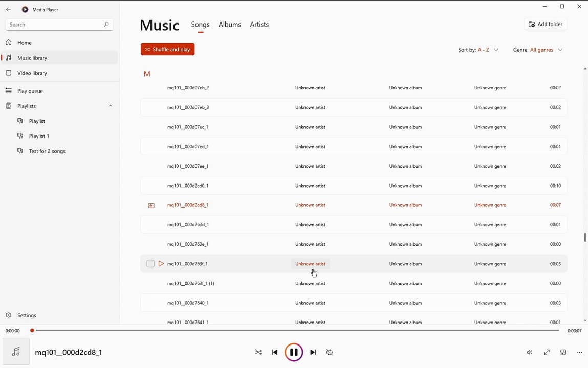Click the Music library note icon
588x368 pixels.
(x=9, y=58)
